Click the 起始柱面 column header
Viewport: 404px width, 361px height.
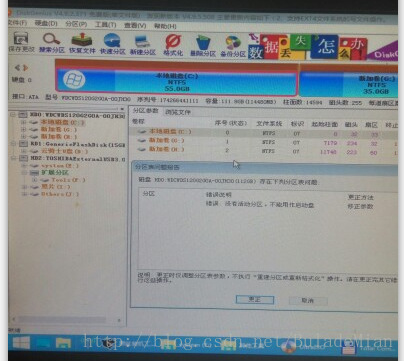click(324, 124)
